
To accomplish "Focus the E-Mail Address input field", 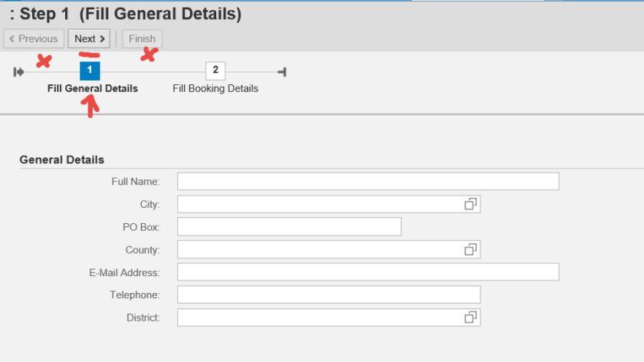I will [368, 272].
